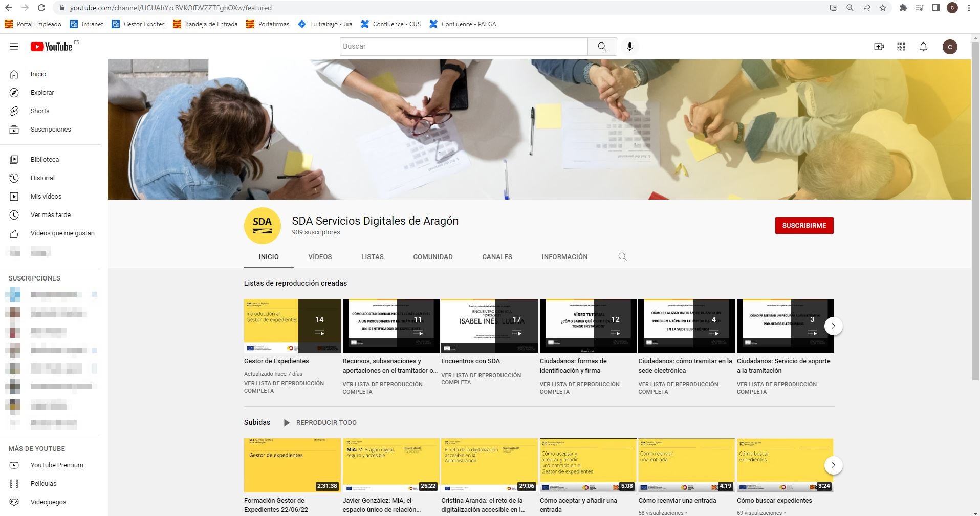Open the account avatar in YouTube header
Image resolution: width=980 pixels, height=516 pixels.
pos(950,47)
